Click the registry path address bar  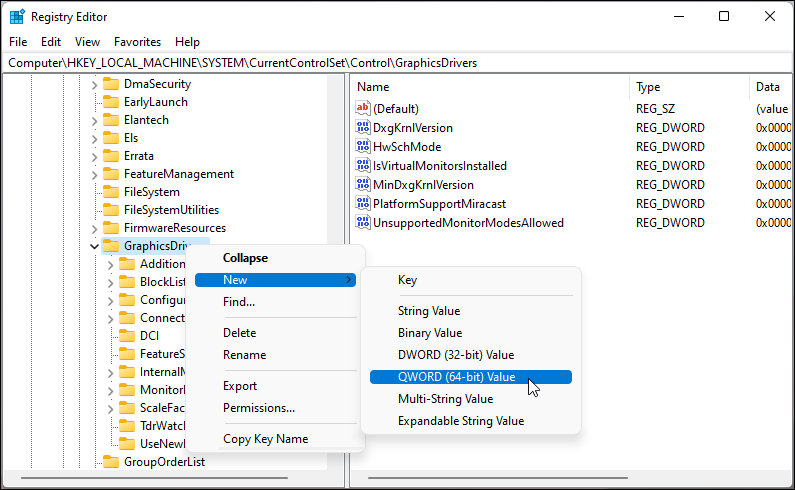398,63
